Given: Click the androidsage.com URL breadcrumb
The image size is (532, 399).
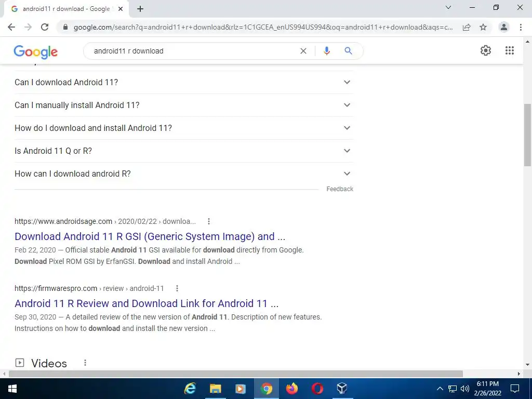Looking at the screenshot, I should [x=105, y=221].
